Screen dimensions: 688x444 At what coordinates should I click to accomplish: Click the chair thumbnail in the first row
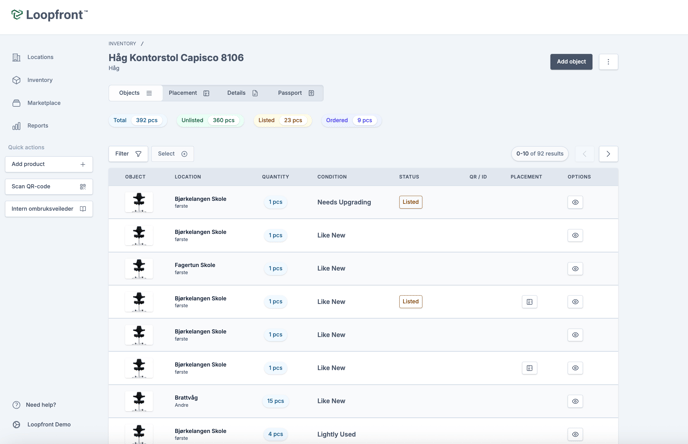click(139, 202)
